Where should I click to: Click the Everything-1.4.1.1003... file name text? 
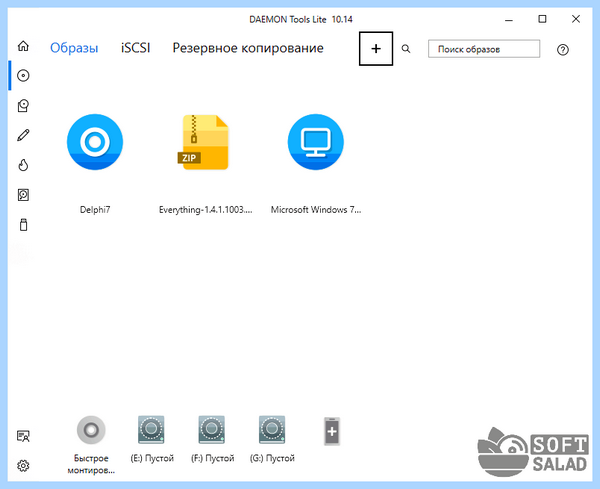coord(205,210)
